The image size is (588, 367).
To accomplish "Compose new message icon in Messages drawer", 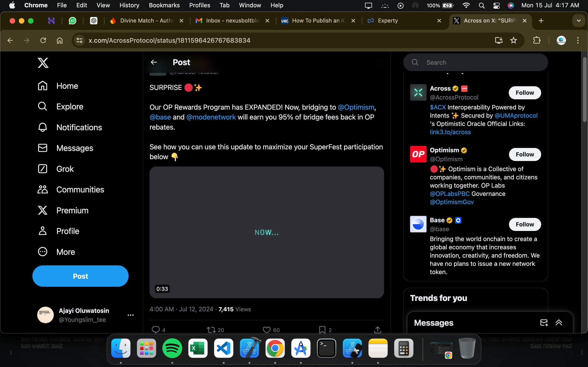I will tap(544, 323).
